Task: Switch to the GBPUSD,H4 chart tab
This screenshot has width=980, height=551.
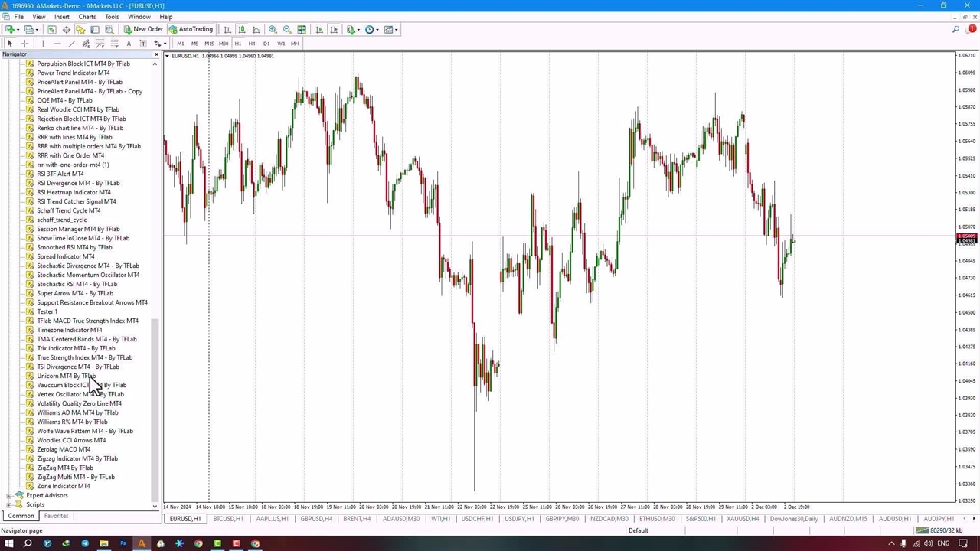Action: 316,519
